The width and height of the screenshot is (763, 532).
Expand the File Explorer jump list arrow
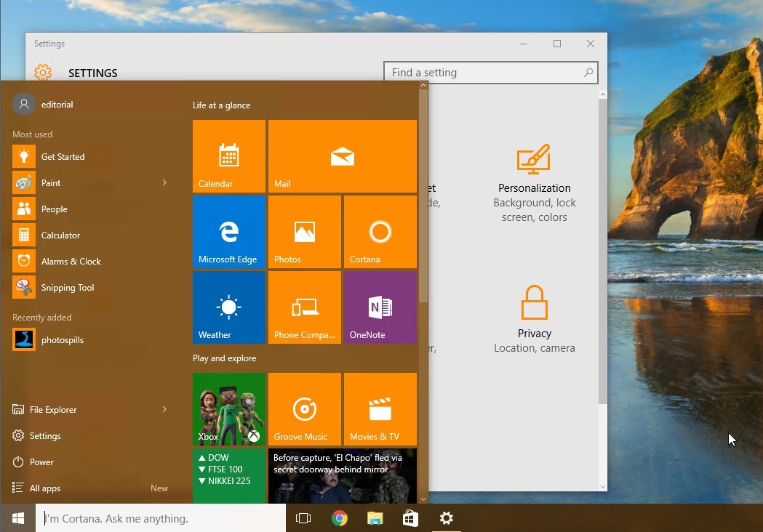(164, 409)
